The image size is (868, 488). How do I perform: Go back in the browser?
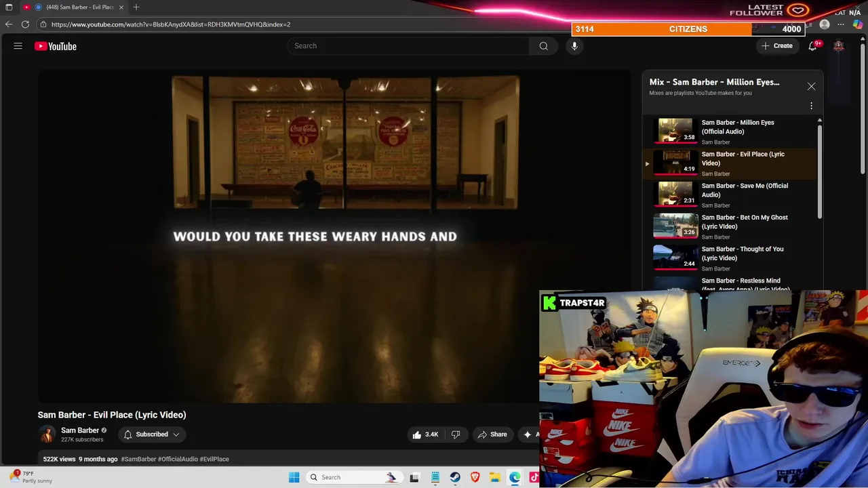9,24
